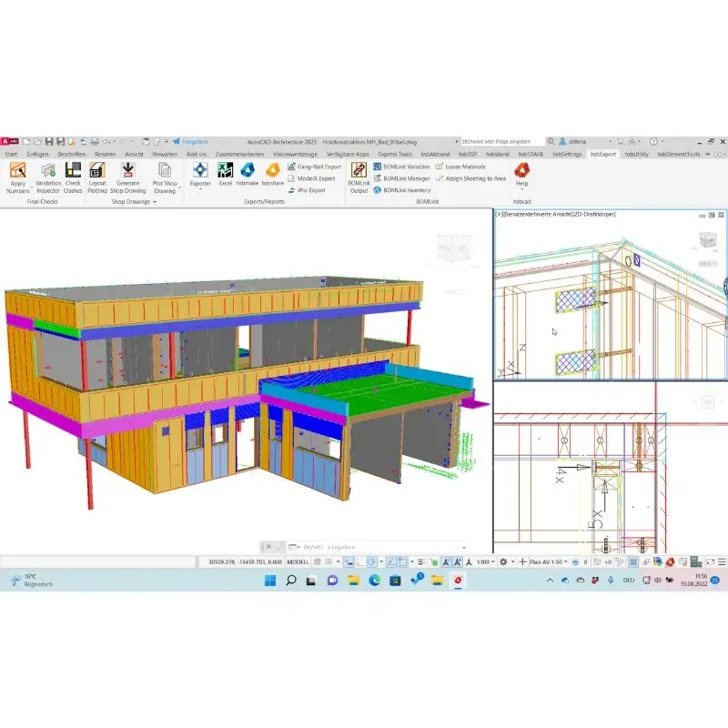Click iPro Export
The width and height of the screenshot is (728, 728).
tap(307, 190)
